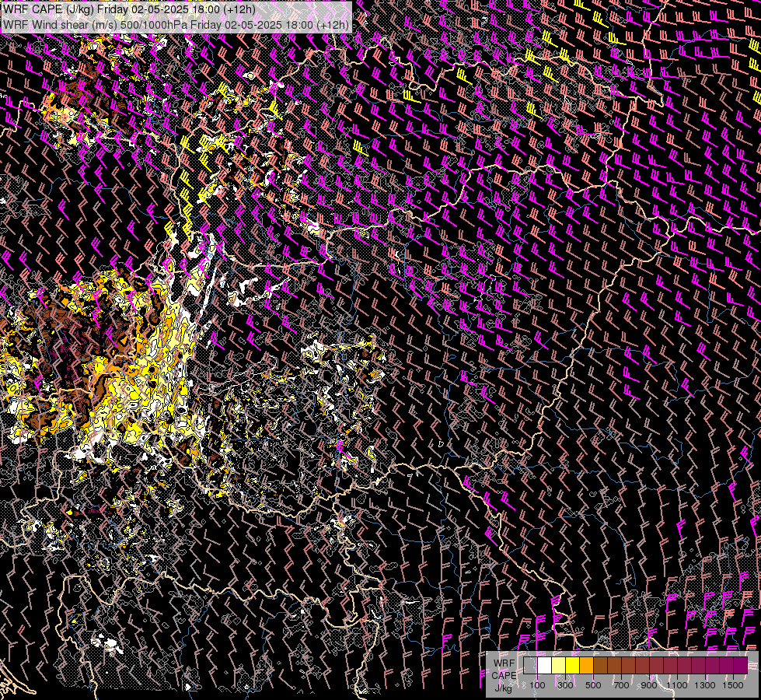The image size is (761, 700).
Task: Click the 700 legend value
Action: pyautogui.click(x=621, y=685)
